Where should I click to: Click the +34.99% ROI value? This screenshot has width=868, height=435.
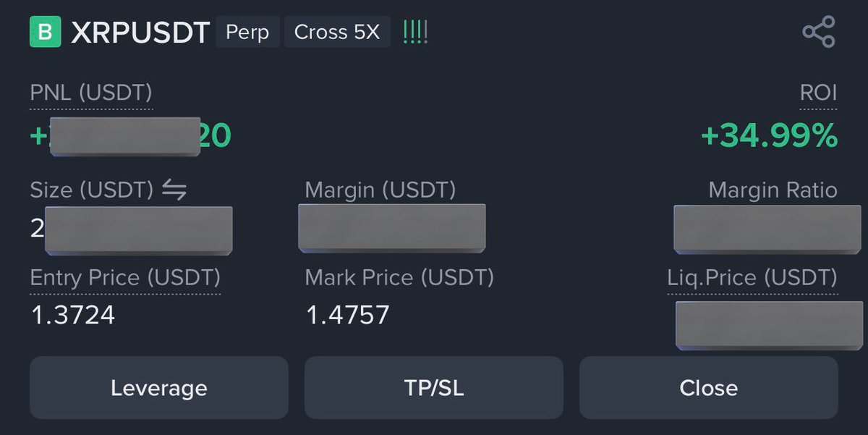pyautogui.click(x=769, y=135)
